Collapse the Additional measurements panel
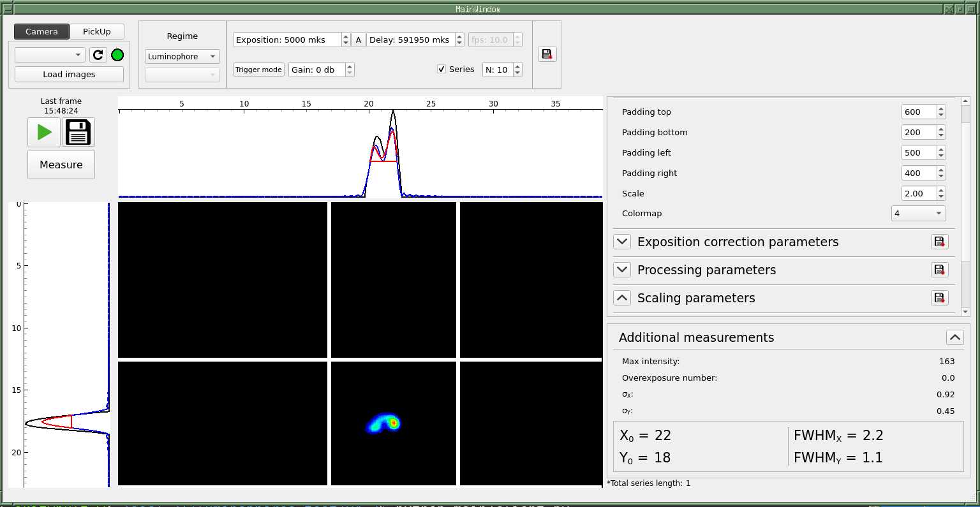 (954, 337)
